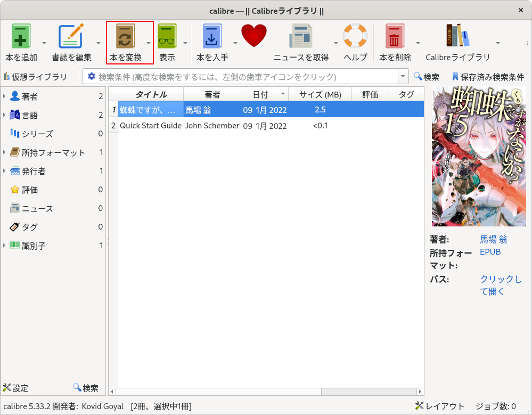Expand the 所持フォーマット category arrow
Screen dimensions: 532x415
4,152
